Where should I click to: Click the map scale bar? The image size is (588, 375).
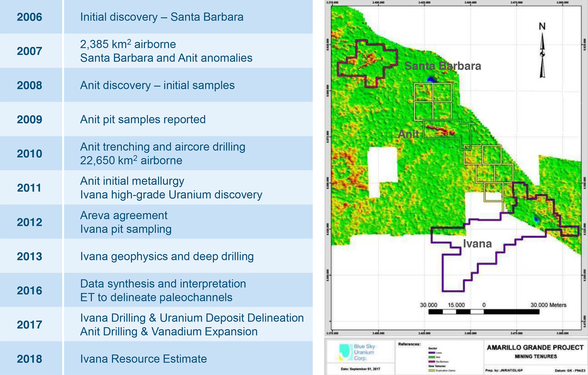tap(484, 312)
